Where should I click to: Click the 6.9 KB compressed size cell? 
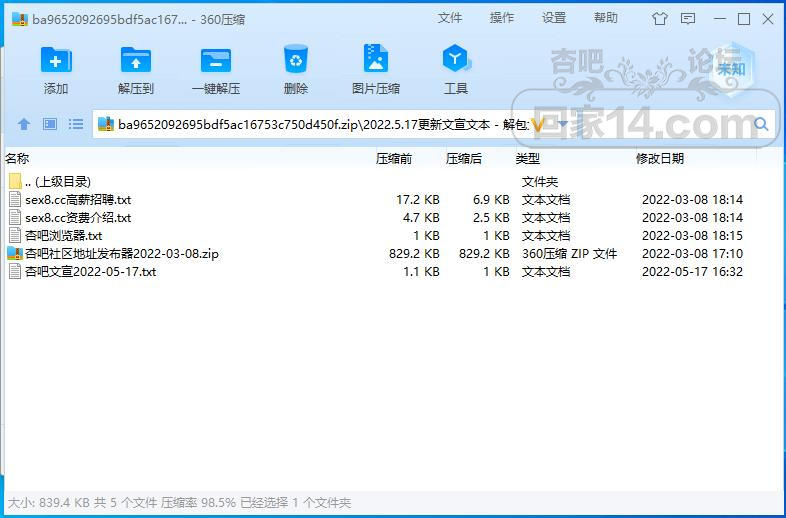(491, 200)
